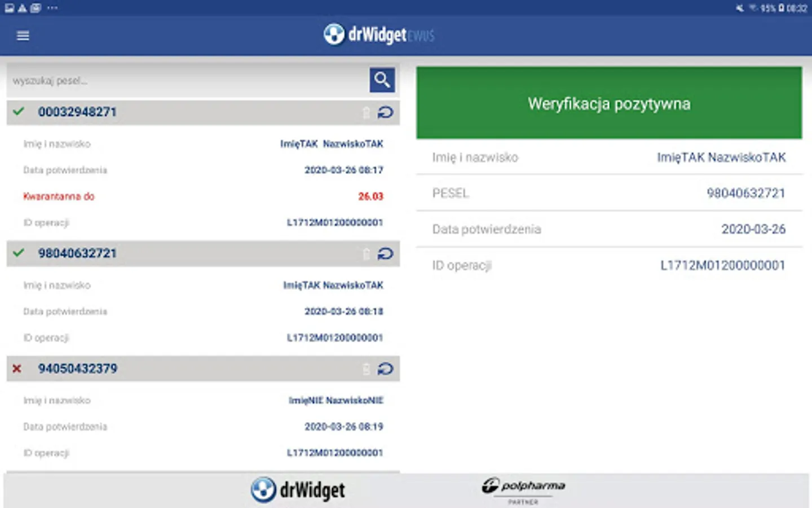Click green checkmark beside 98040632721

pyautogui.click(x=19, y=252)
